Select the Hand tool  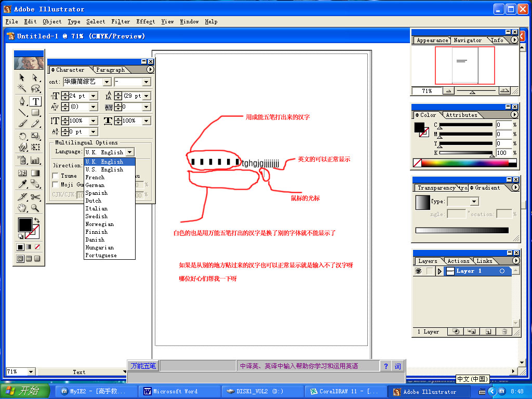22,208
